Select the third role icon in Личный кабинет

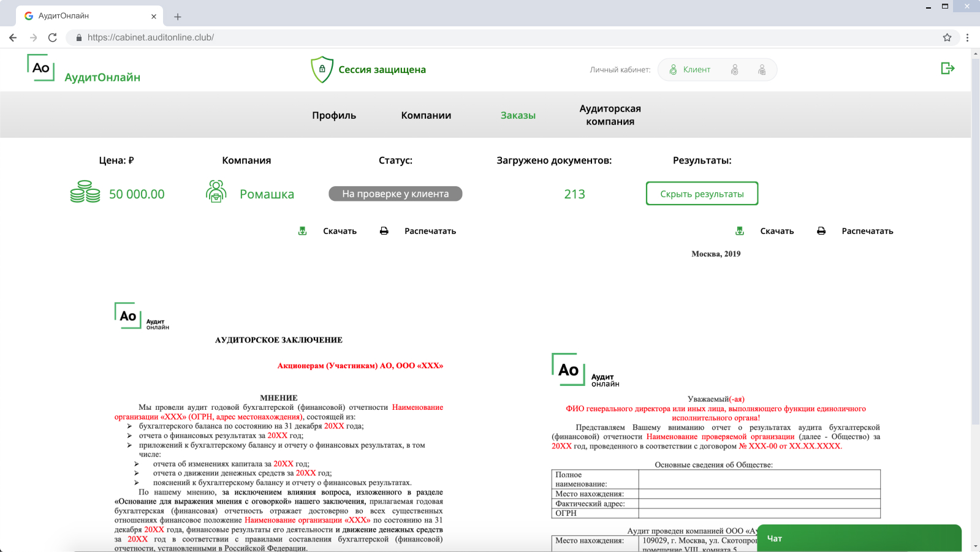tap(762, 70)
